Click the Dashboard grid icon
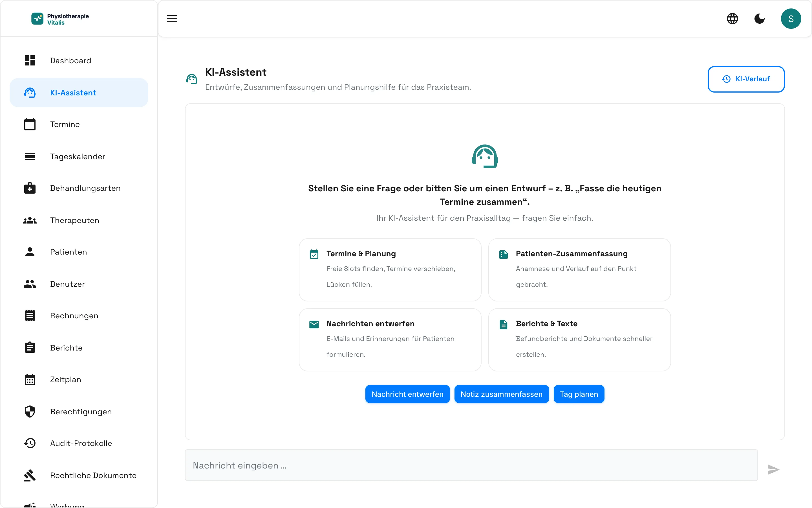812x508 pixels. (x=30, y=60)
